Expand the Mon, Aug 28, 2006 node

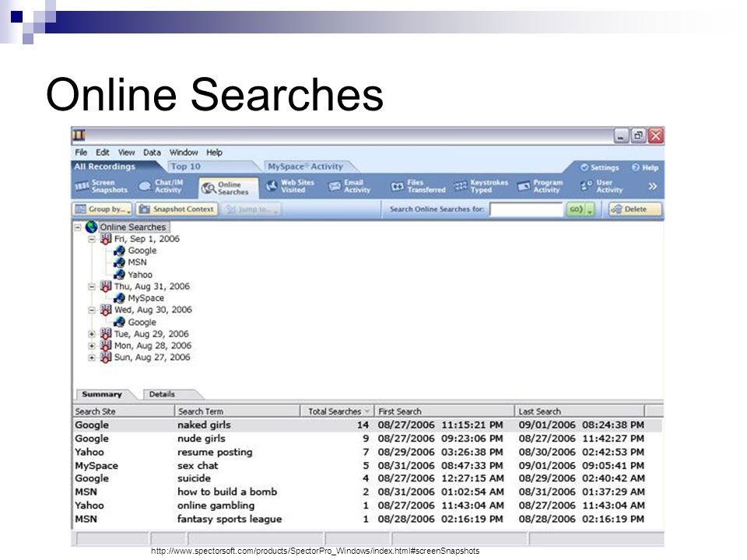tap(92, 345)
